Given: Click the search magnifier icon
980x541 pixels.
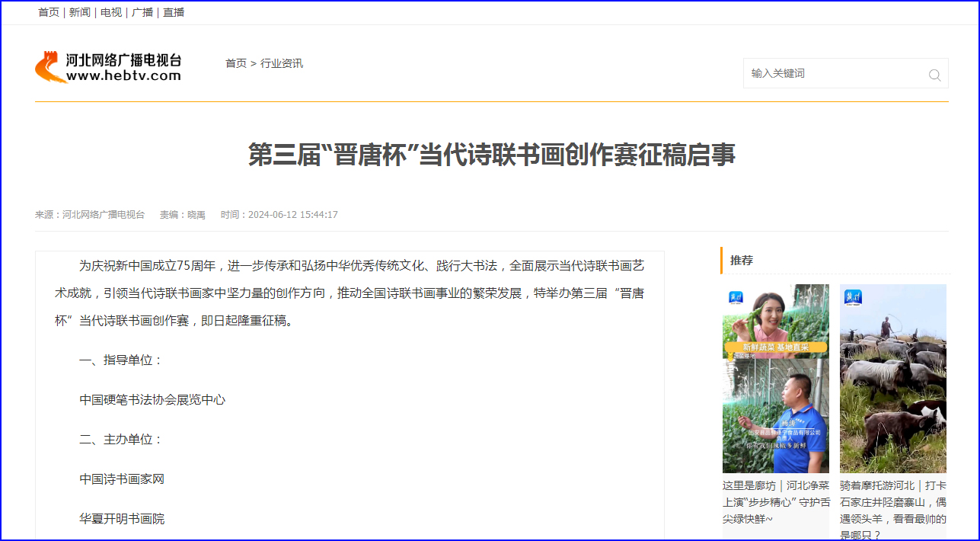Looking at the screenshot, I should 934,75.
